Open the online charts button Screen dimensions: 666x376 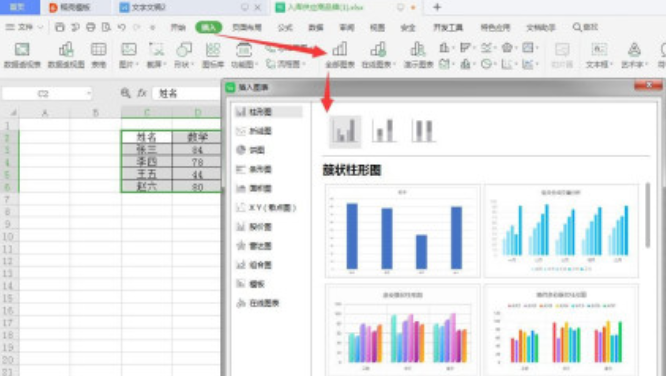pyautogui.click(x=378, y=55)
